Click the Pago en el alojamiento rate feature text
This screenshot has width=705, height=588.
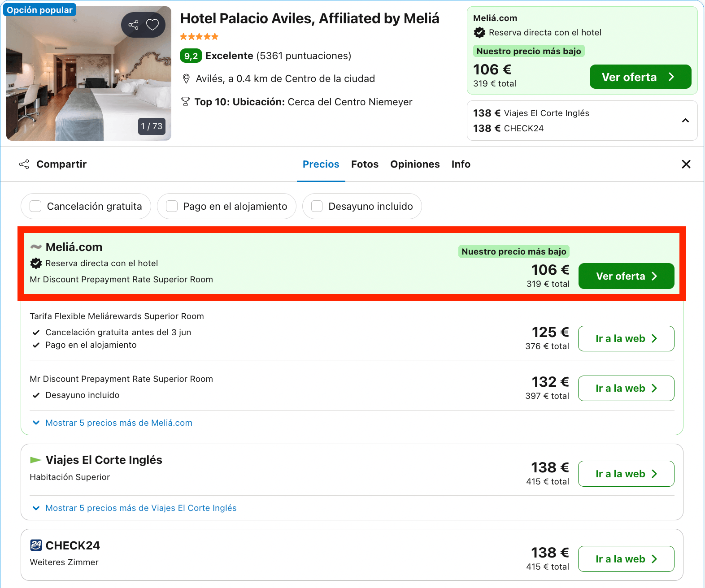point(91,345)
